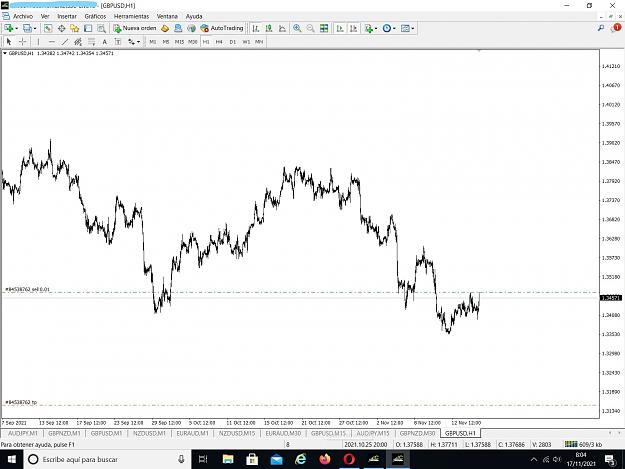This screenshot has width=625, height=469.
Task: Switch to the GBPNZD,M30 chart tab
Action: 417,433
